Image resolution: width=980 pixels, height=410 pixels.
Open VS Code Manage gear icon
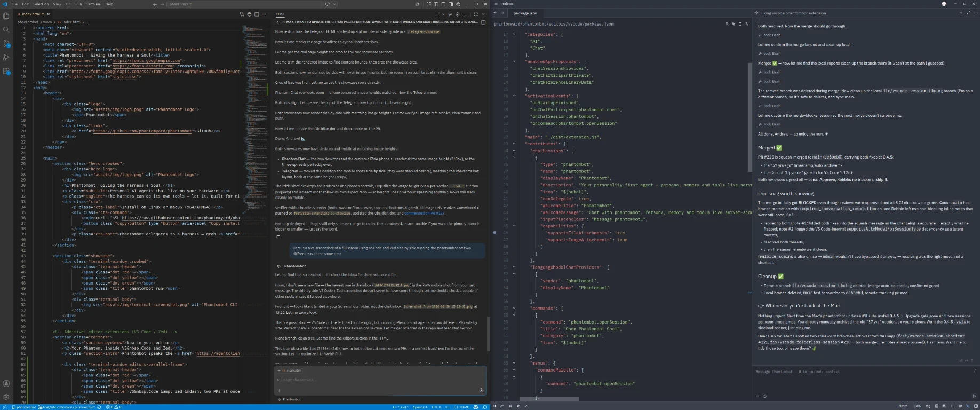pos(6,397)
